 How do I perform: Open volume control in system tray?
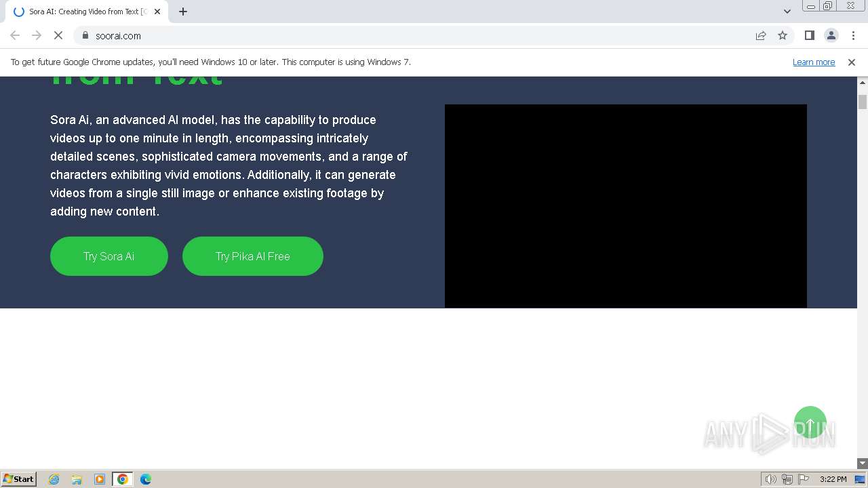click(x=770, y=479)
